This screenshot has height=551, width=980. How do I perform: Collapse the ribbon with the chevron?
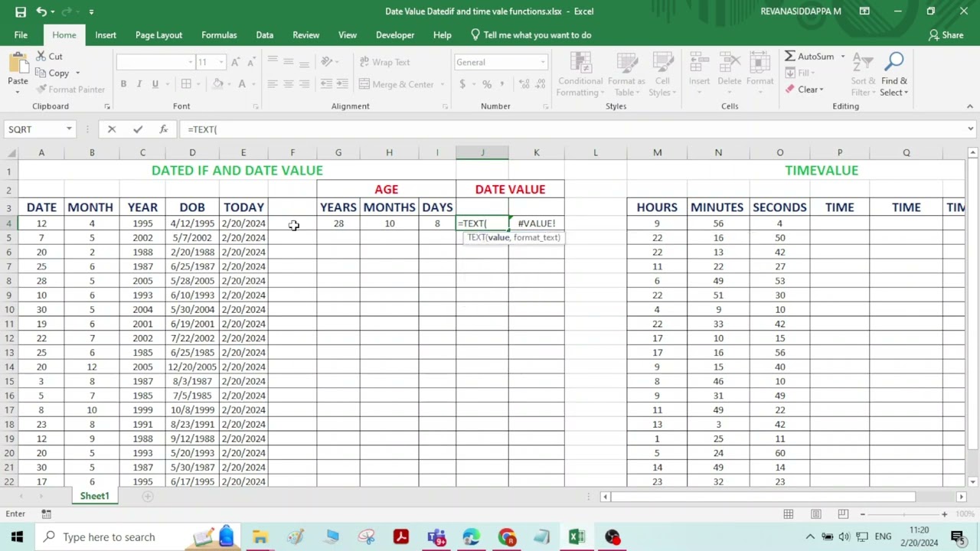(970, 106)
